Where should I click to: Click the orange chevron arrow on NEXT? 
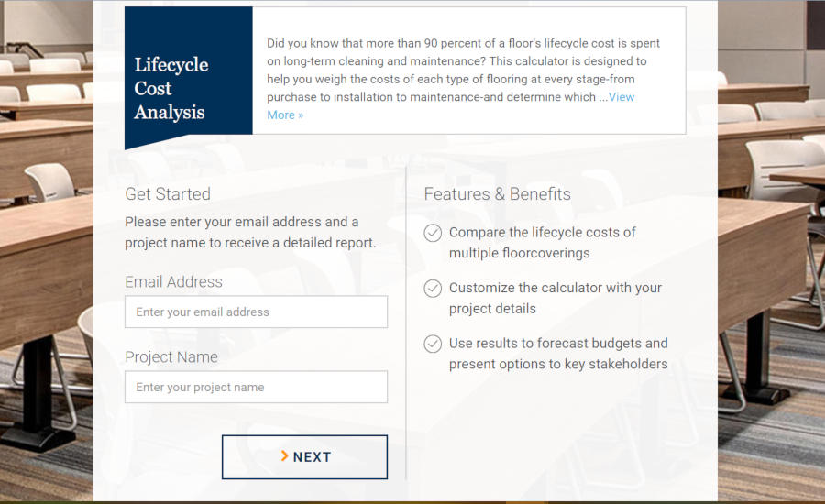(285, 456)
